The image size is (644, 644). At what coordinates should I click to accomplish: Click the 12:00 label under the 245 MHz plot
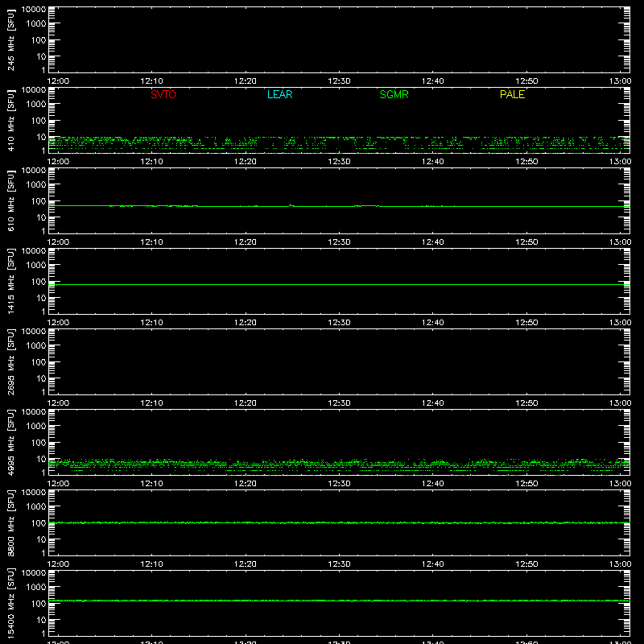(58, 81)
